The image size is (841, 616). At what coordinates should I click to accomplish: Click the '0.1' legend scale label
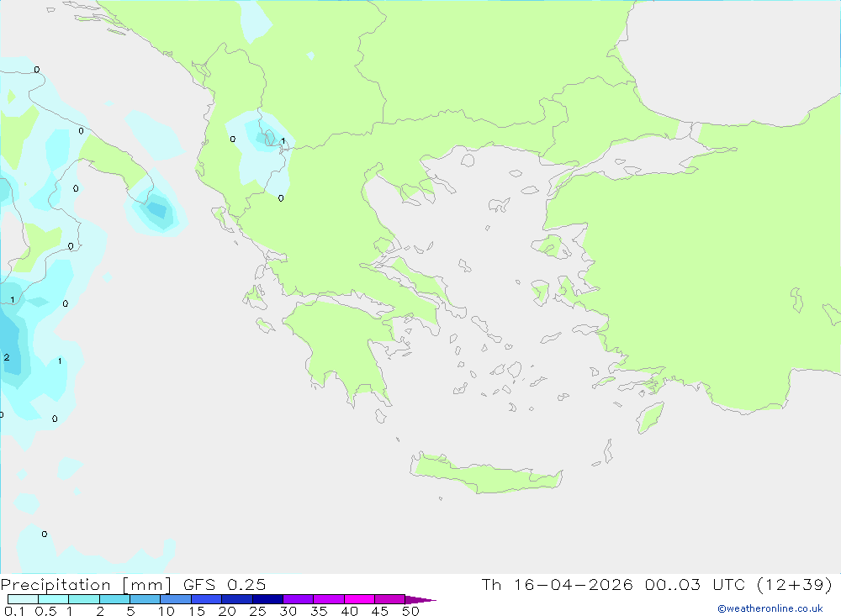pos(14,611)
